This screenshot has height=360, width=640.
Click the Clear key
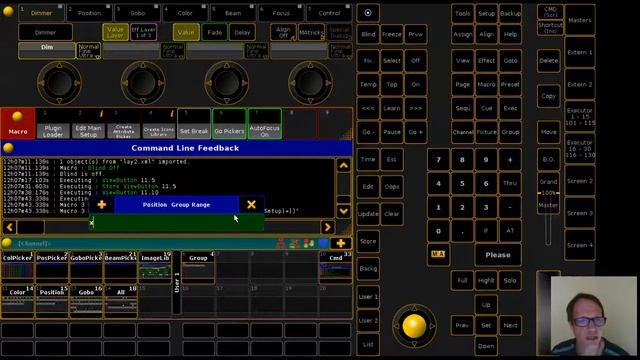pos(392,213)
